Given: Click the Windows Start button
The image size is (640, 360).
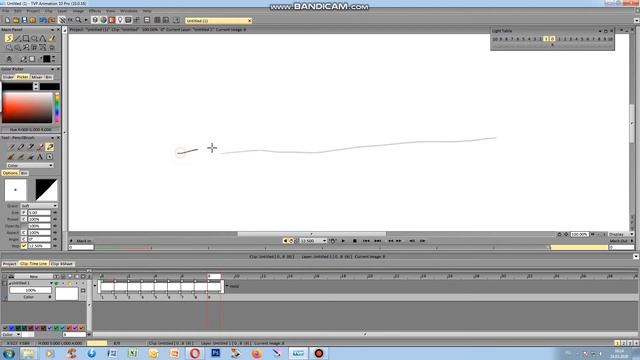Looking at the screenshot, I should pyautogui.click(x=9, y=353).
